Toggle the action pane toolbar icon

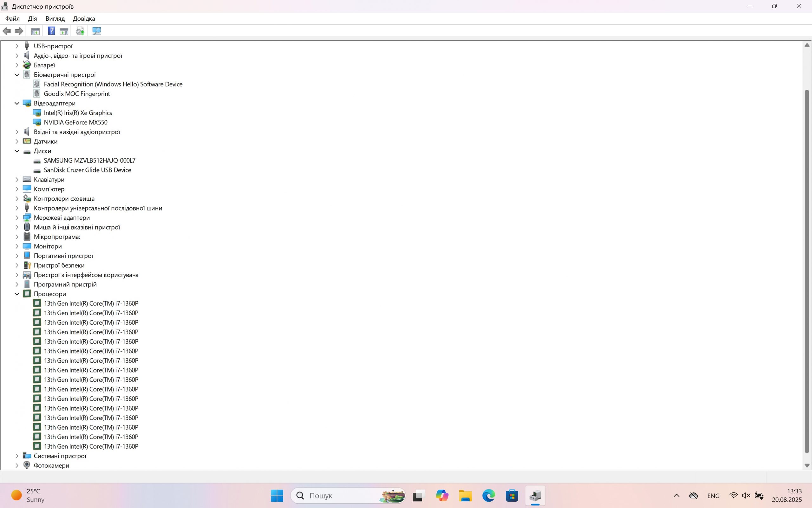point(64,31)
